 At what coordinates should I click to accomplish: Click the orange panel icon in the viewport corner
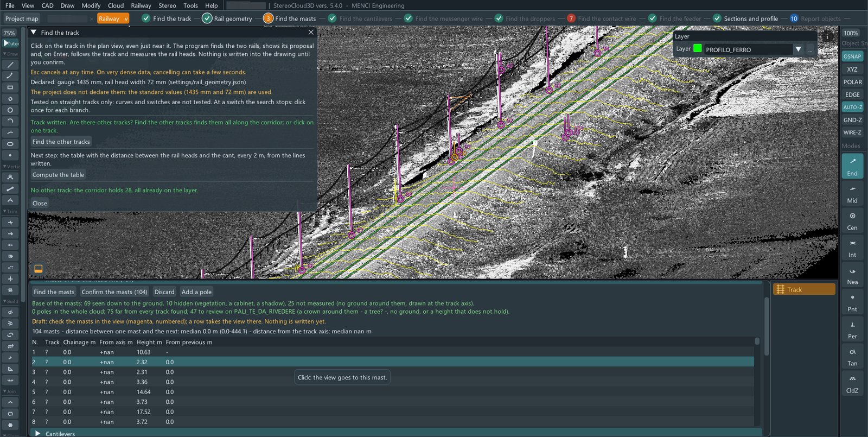click(39, 269)
